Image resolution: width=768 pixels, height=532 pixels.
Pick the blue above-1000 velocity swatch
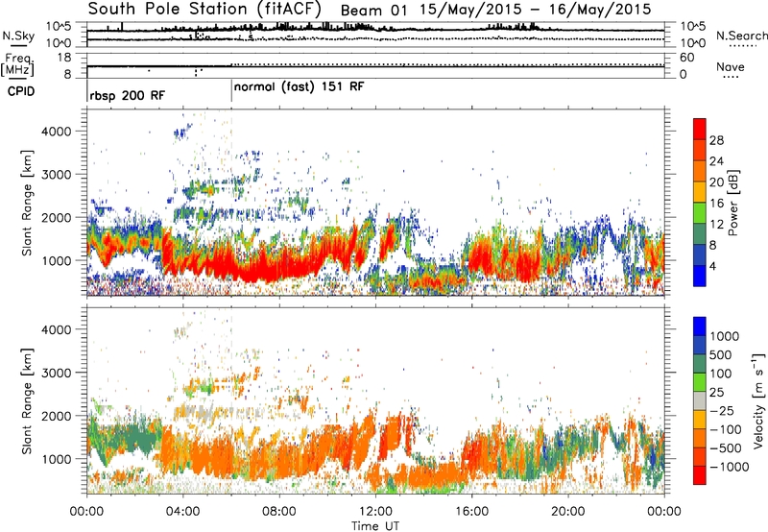click(x=700, y=326)
